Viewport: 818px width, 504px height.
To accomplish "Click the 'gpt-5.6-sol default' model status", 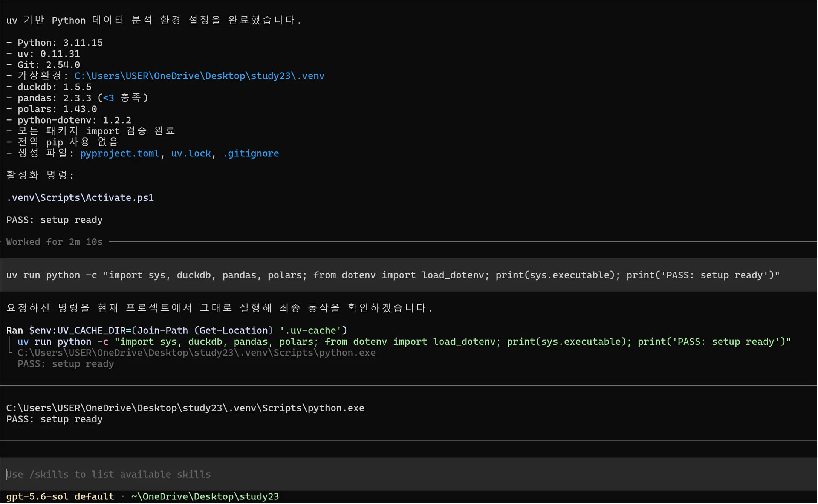I will pyautogui.click(x=60, y=497).
